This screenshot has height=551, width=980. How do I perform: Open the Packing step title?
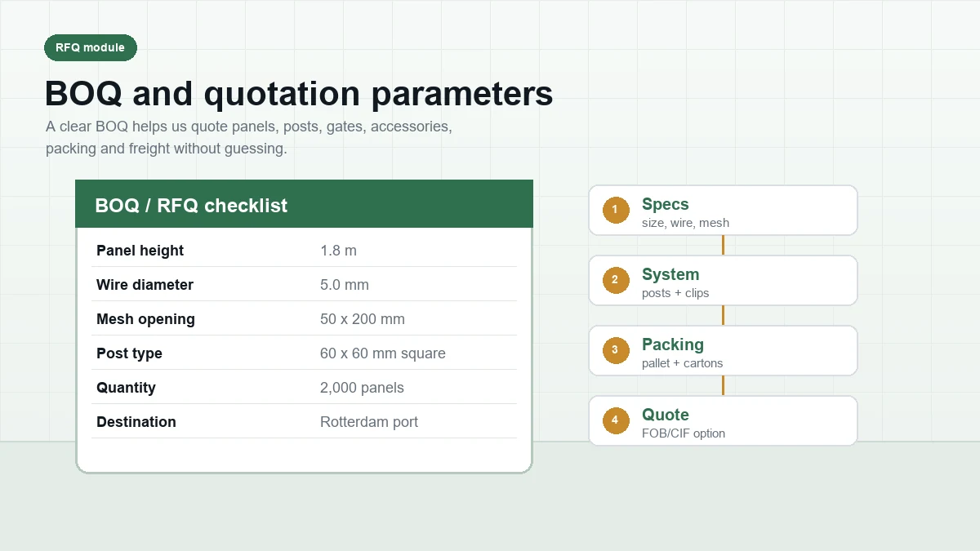(672, 344)
